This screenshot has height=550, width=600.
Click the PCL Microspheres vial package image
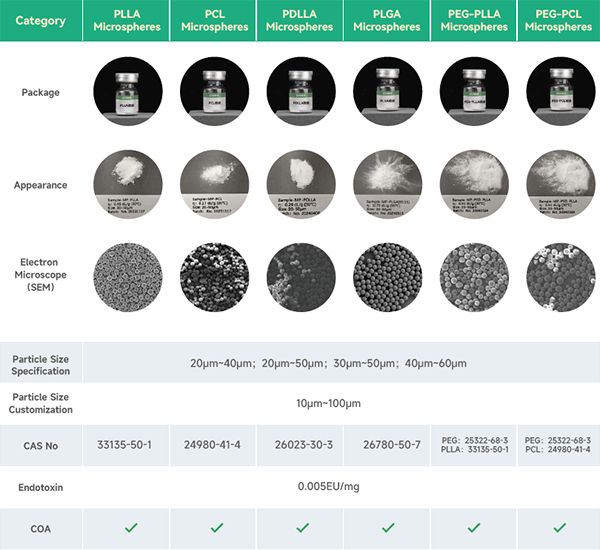212,92
